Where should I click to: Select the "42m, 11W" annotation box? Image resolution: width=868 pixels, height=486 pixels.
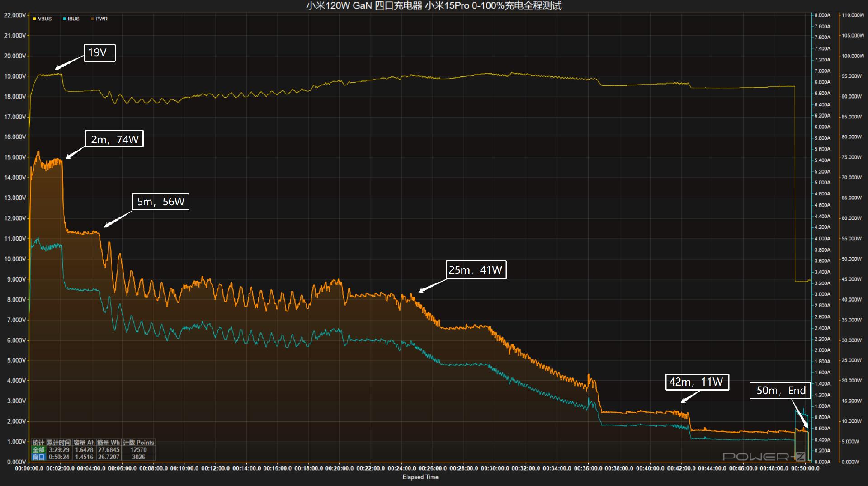pos(697,382)
